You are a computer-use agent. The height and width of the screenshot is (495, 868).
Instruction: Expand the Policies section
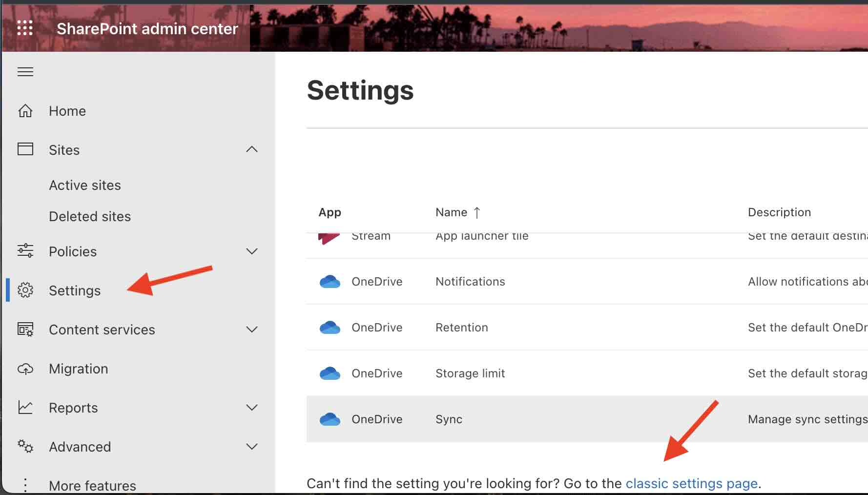(252, 251)
